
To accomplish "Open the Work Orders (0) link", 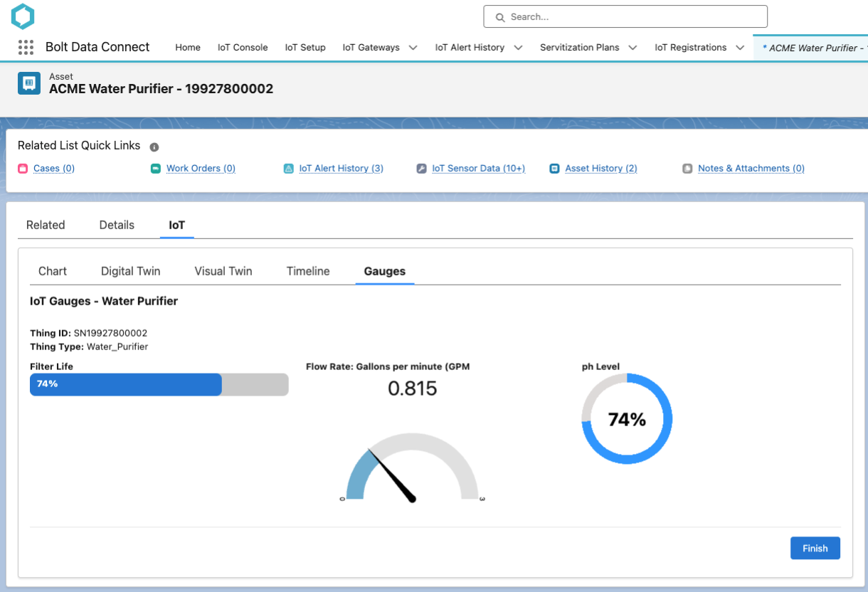I will (x=201, y=169).
